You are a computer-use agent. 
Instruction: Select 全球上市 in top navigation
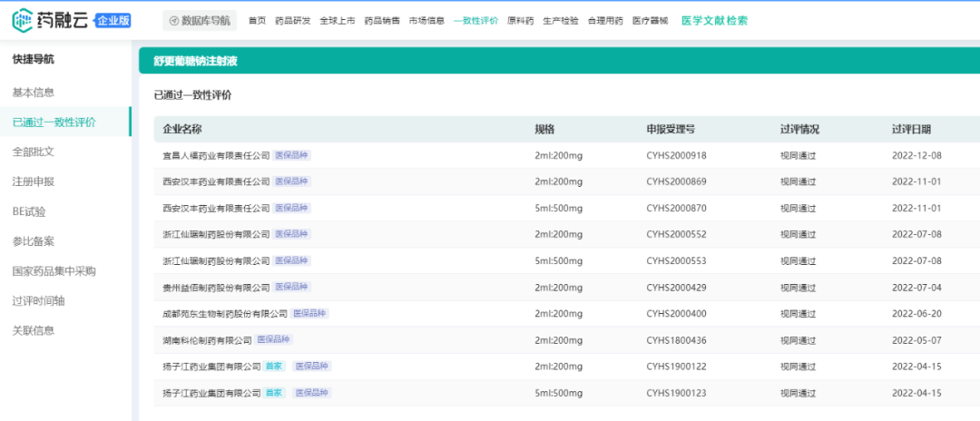338,20
